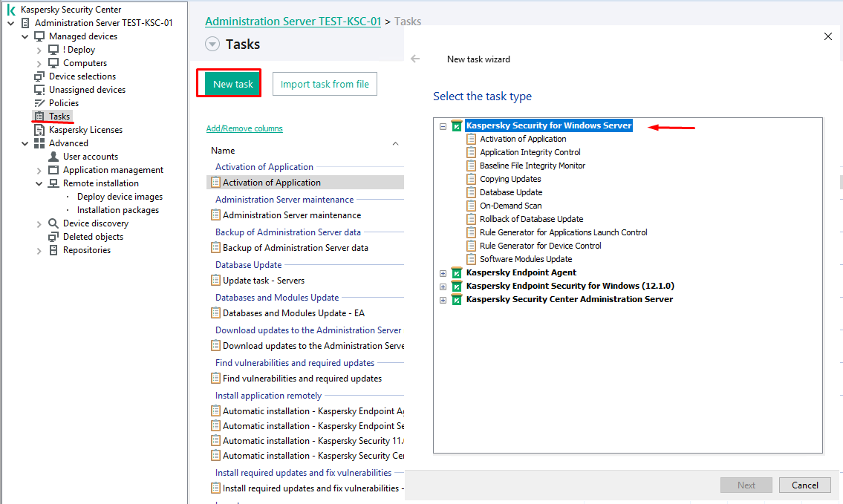The height and width of the screenshot is (504, 843).
Task: Collapse the Managed devices node
Action: click(25, 36)
